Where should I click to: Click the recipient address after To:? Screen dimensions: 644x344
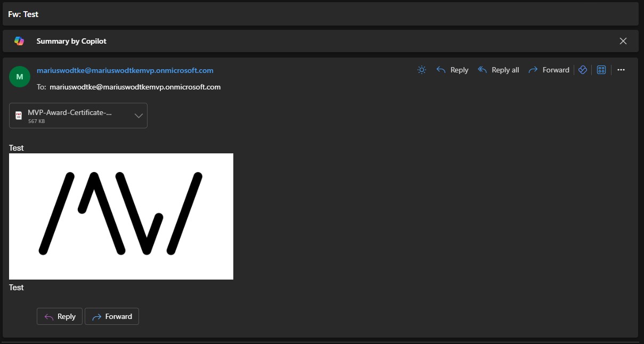point(135,87)
